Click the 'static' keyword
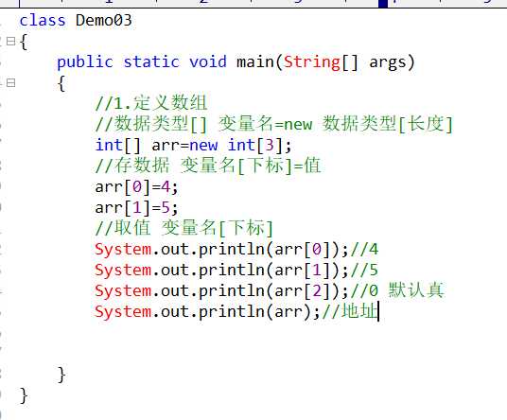The width and height of the screenshot is (507, 420). pos(151,61)
